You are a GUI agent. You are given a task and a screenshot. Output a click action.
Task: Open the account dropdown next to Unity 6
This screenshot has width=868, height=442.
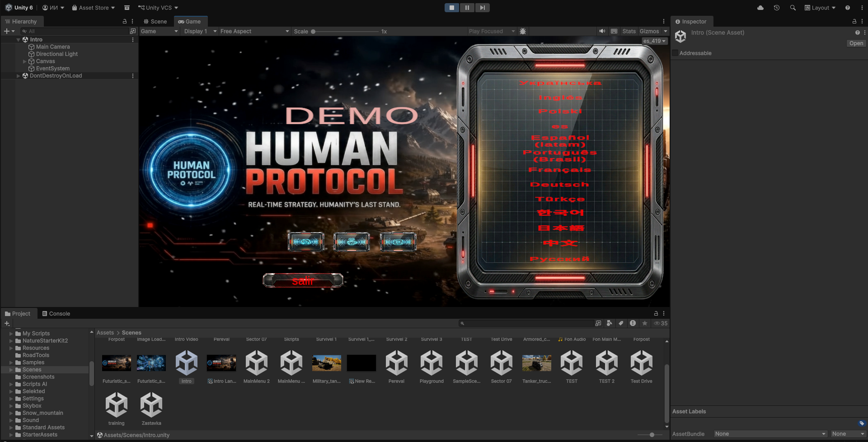[x=53, y=8]
